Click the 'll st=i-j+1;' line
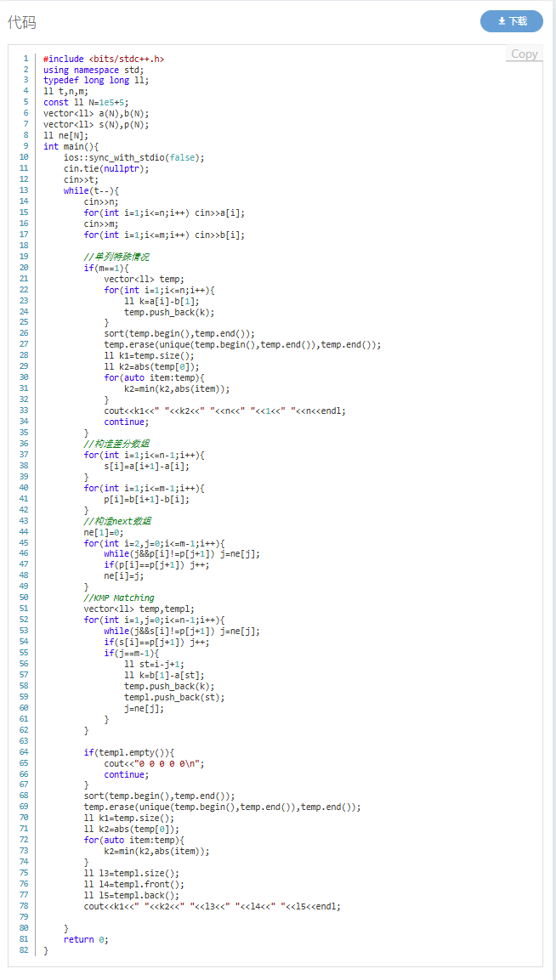The width and height of the screenshot is (556, 980). 155,665
